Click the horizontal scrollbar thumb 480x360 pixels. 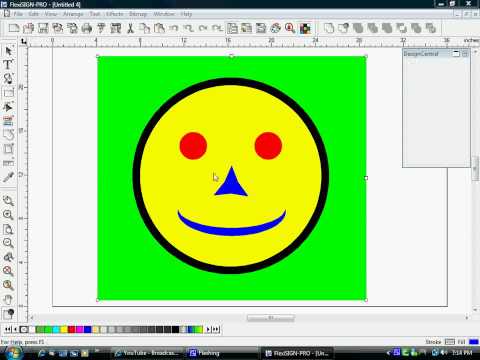pyautogui.click(x=271, y=318)
